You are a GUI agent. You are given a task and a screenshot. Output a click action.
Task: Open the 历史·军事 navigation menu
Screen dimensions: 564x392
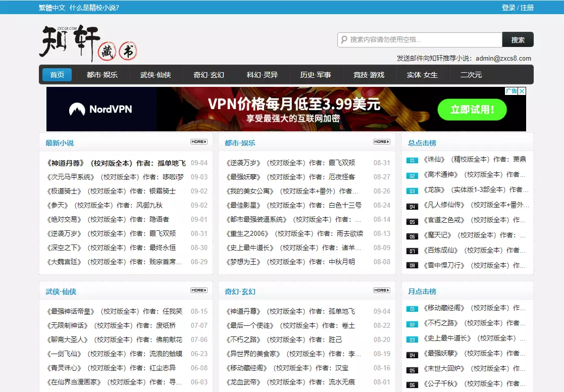point(316,75)
